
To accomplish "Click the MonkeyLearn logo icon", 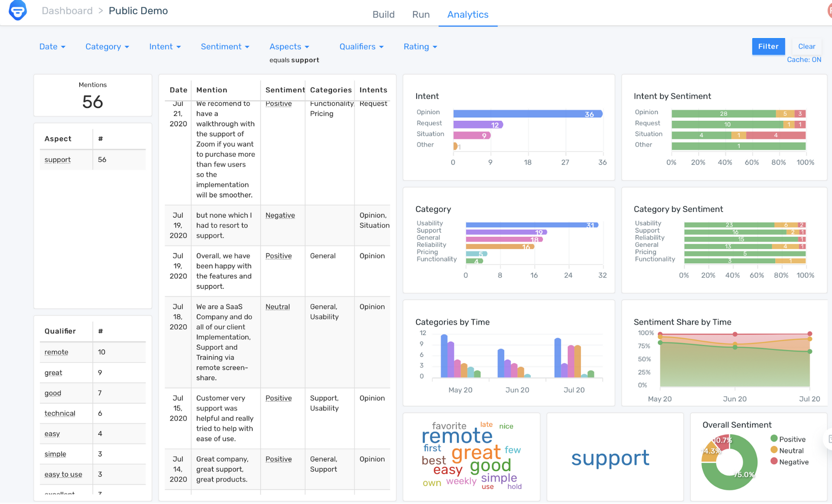I will click(18, 10).
